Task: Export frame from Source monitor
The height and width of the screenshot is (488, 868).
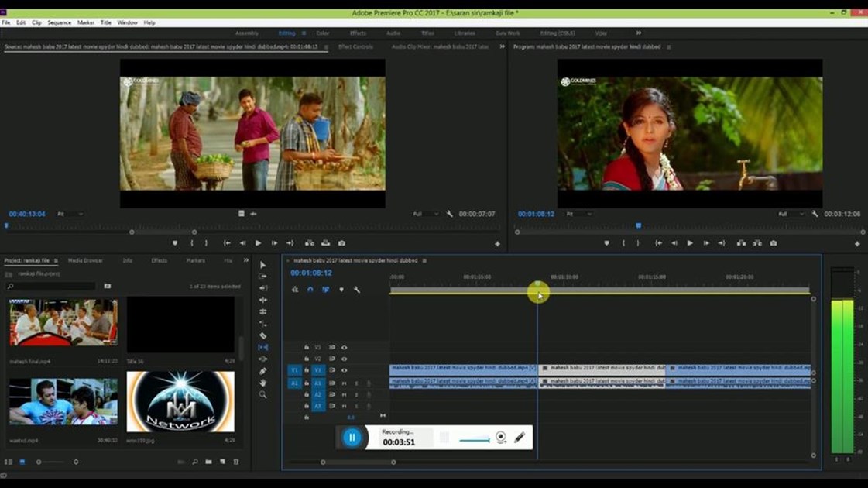Action: pyautogui.click(x=341, y=243)
